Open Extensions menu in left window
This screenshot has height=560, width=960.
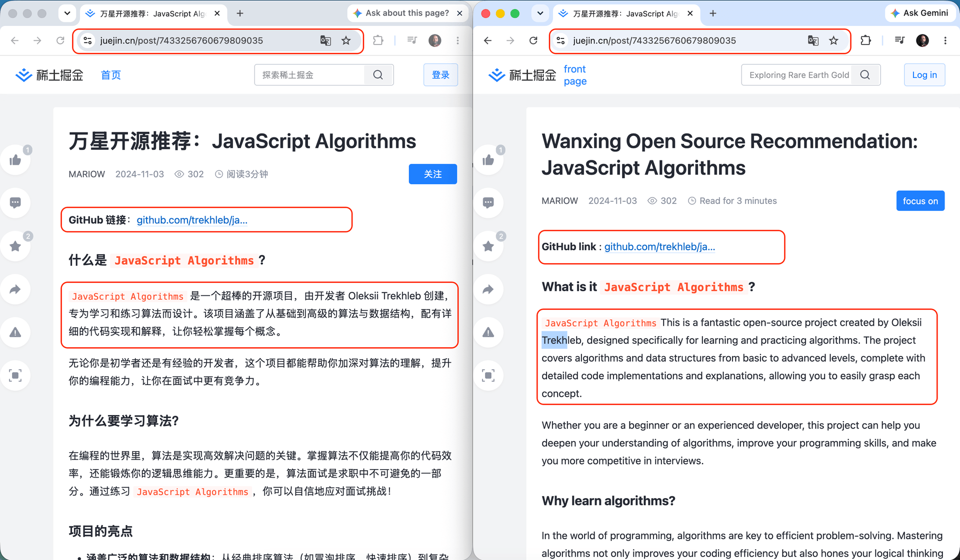[378, 40]
